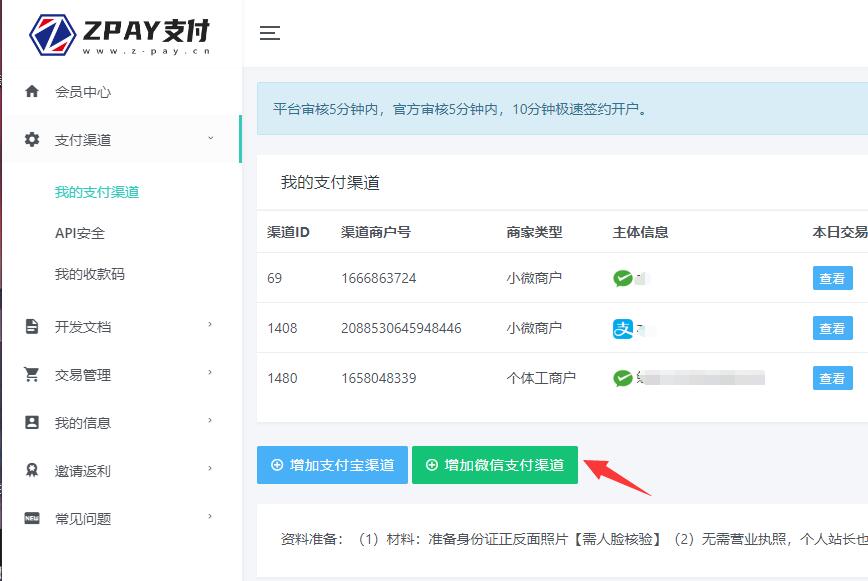Click the NEW icon beside 常见问题
Screen dimensions: 868x581
(32, 518)
